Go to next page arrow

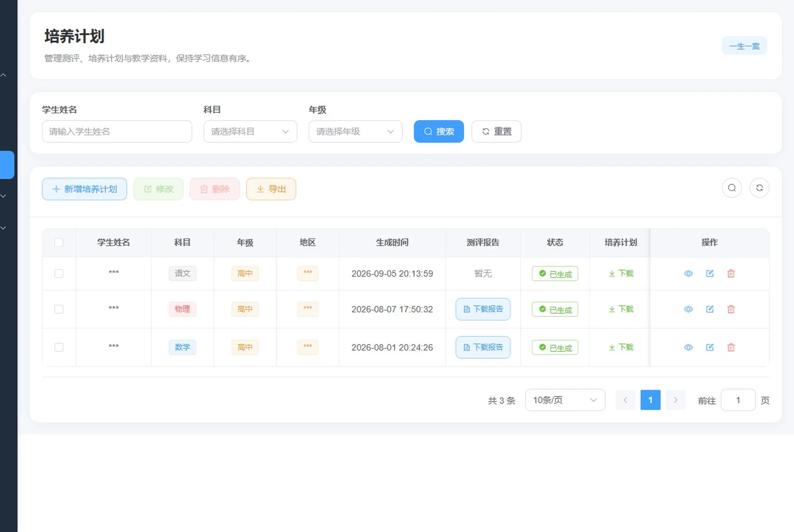click(675, 400)
